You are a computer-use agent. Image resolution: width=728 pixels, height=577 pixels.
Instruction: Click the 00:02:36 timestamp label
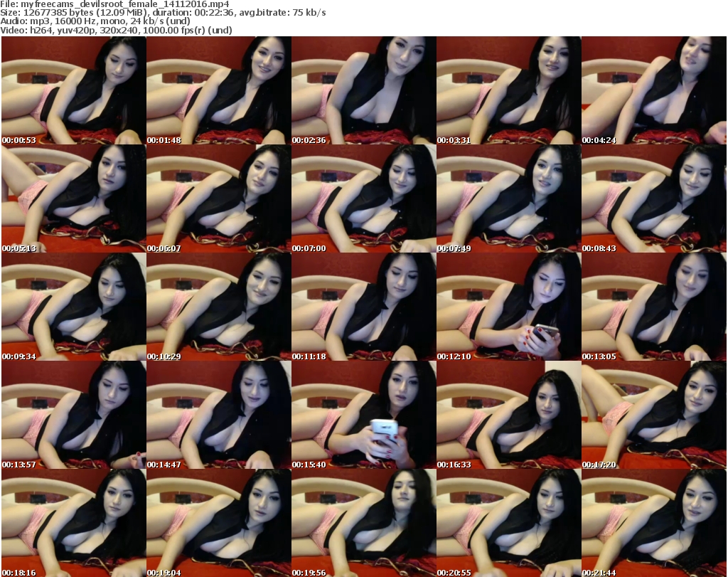click(309, 140)
